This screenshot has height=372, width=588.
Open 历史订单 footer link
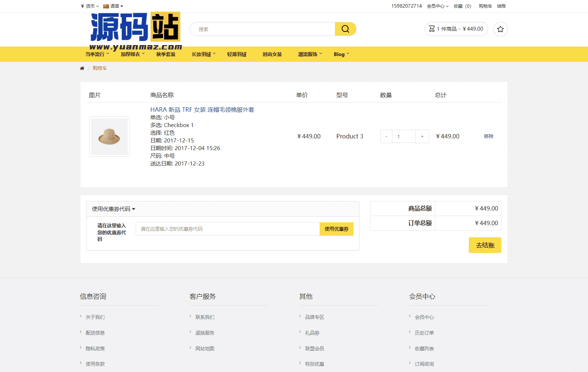coord(424,333)
